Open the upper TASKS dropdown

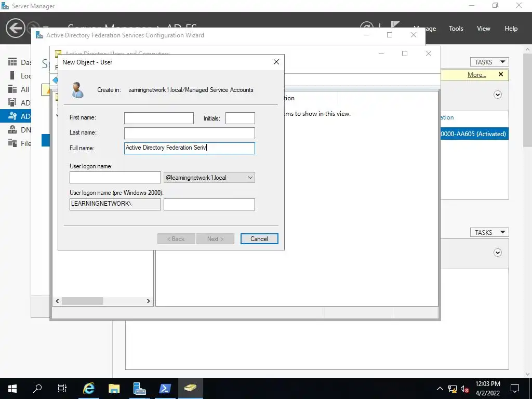489,62
